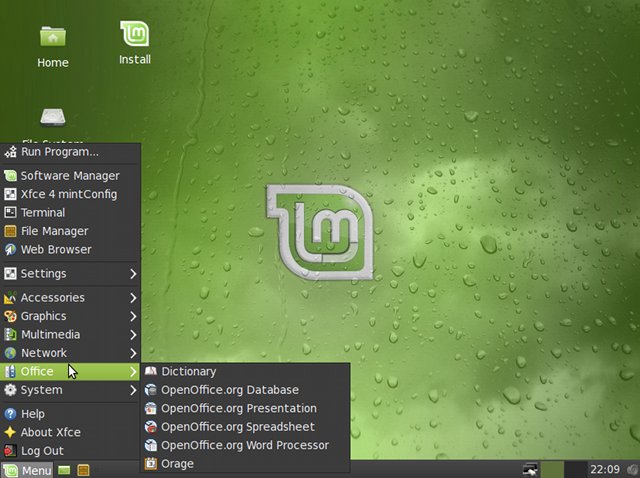The width and height of the screenshot is (640, 478).
Task: Expand the Accessories submenu arrow
Action: point(133,298)
